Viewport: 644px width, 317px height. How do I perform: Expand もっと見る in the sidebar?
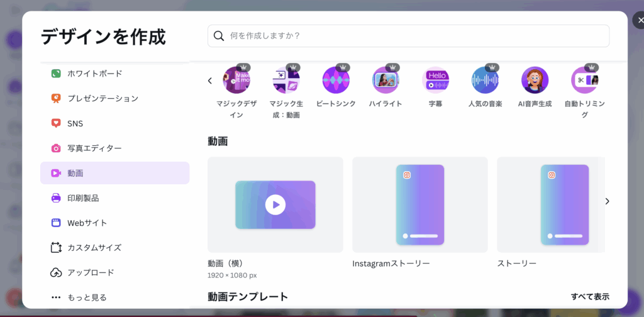pos(87,297)
